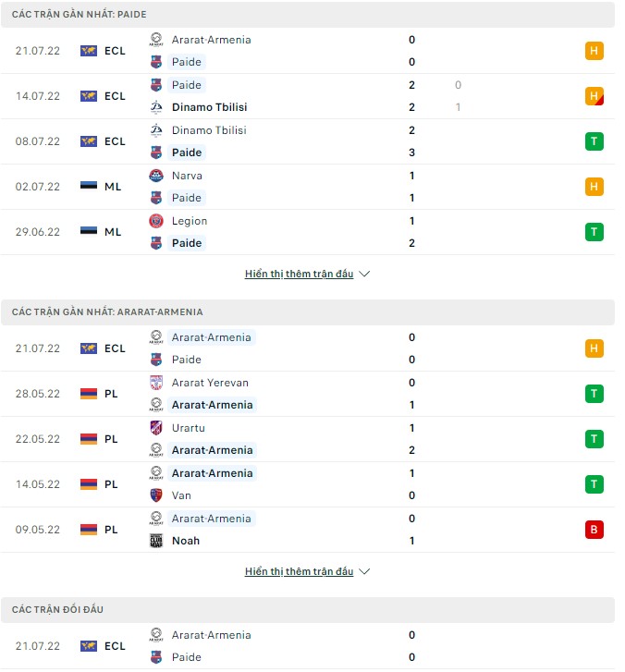Viewport: 625px width, 672px height.
Task: Click the Estonian flag on 02.07.22 row
Action: [x=89, y=187]
